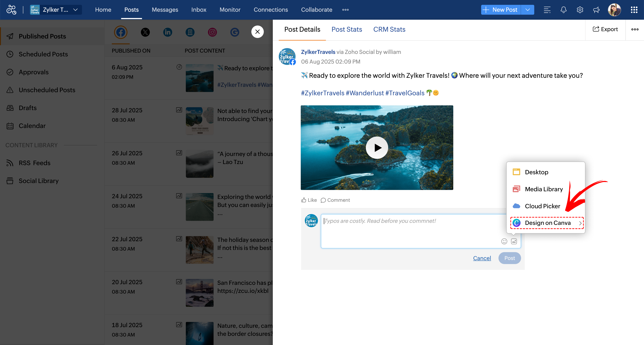Play the post video
The width and height of the screenshot is (644, 345).
coord(377,148)
